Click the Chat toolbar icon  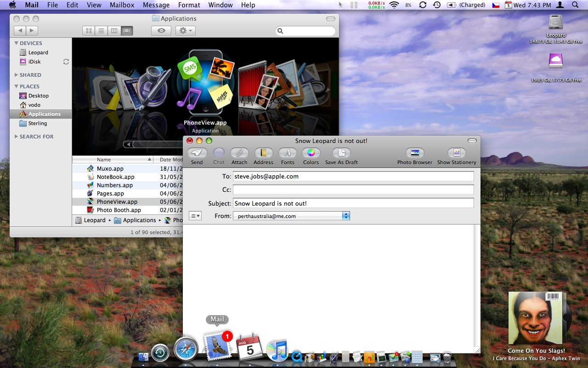tap(219, 153)
